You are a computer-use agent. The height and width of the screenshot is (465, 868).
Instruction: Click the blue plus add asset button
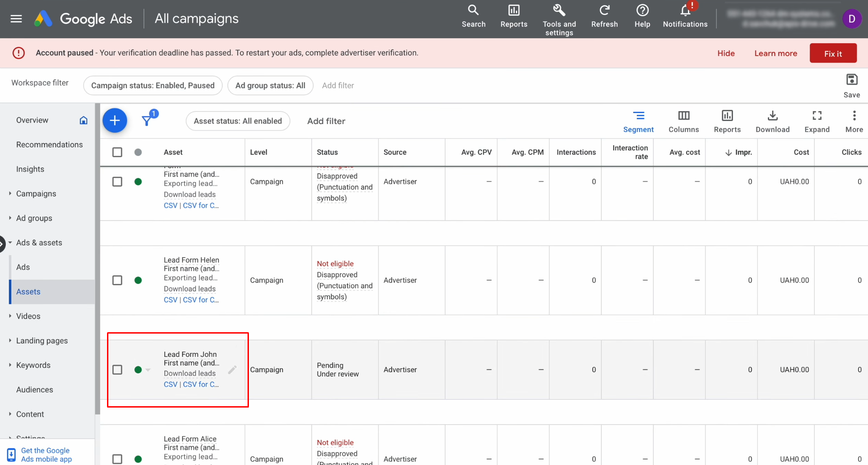point(115,121)
